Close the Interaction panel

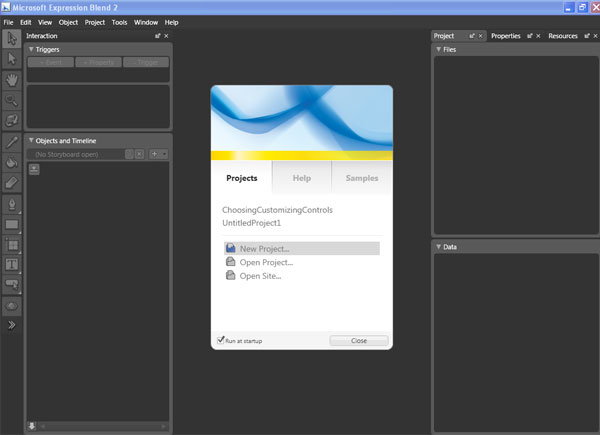click(166, 36)
